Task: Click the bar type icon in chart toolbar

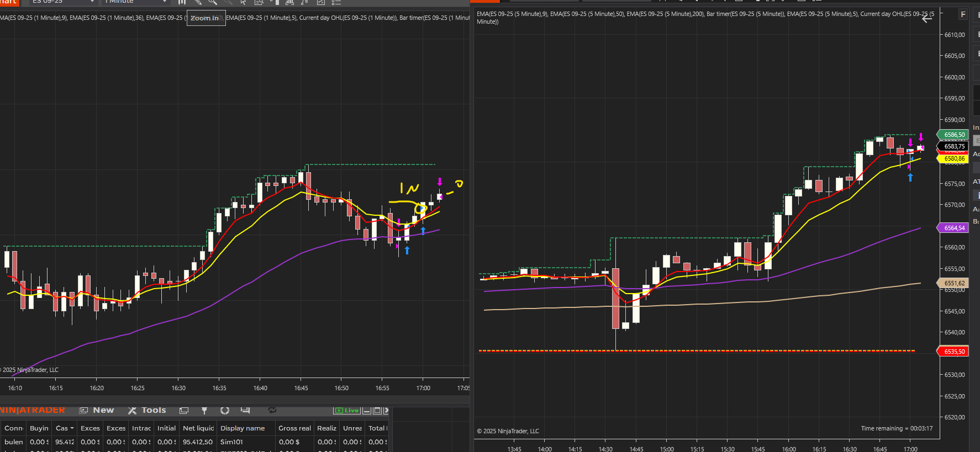Action: [x=182, y=2]
